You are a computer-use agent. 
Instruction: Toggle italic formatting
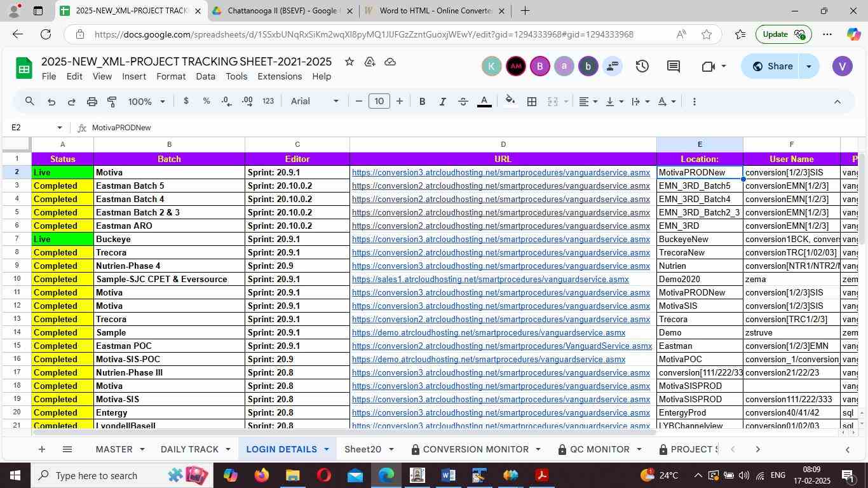[x=442, y=102]
